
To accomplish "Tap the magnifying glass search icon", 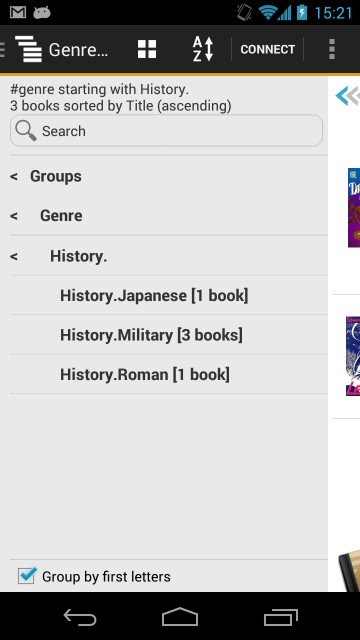I will pos(26,131).
